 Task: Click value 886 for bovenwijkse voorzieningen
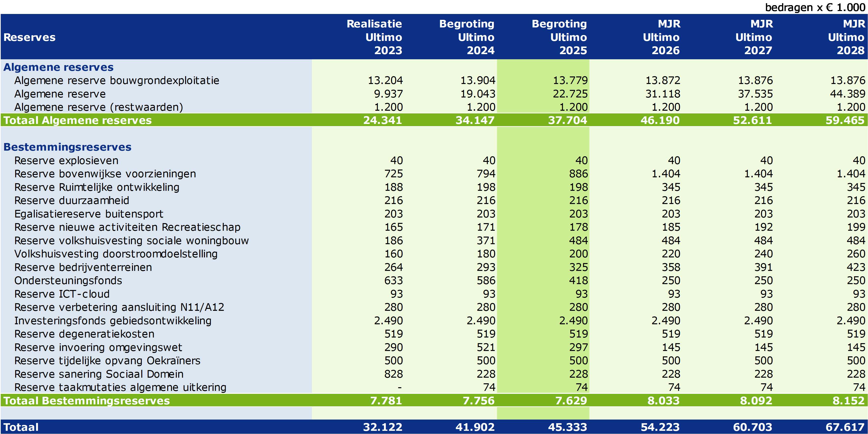tap(579, 174)
